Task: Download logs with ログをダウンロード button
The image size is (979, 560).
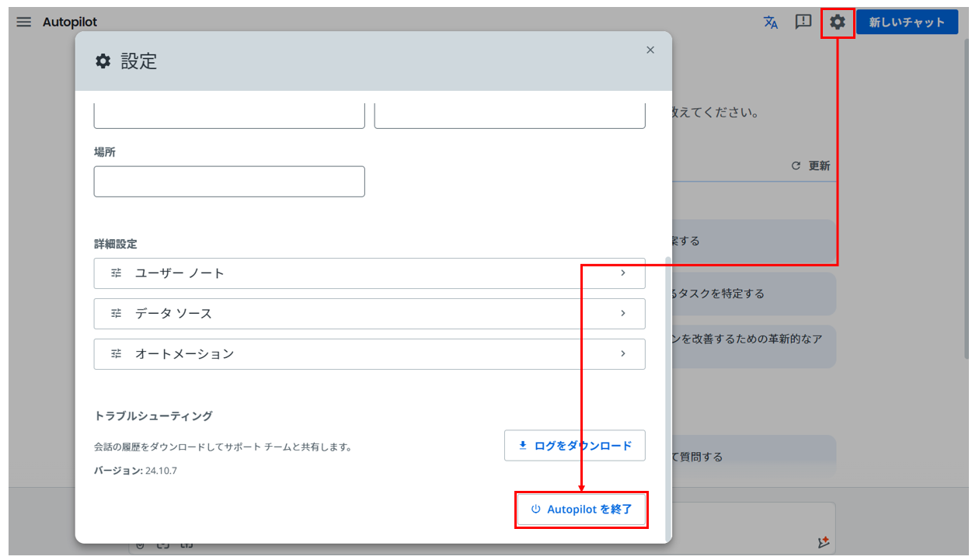Action: (x=575, y=446)
